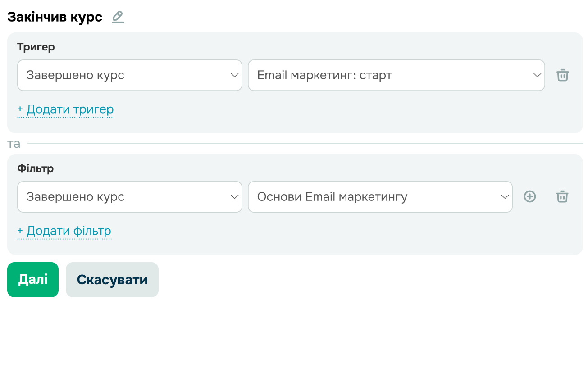Open the Email маркетинг: старт dropdown
588x382 pixels.
[387, 75]
